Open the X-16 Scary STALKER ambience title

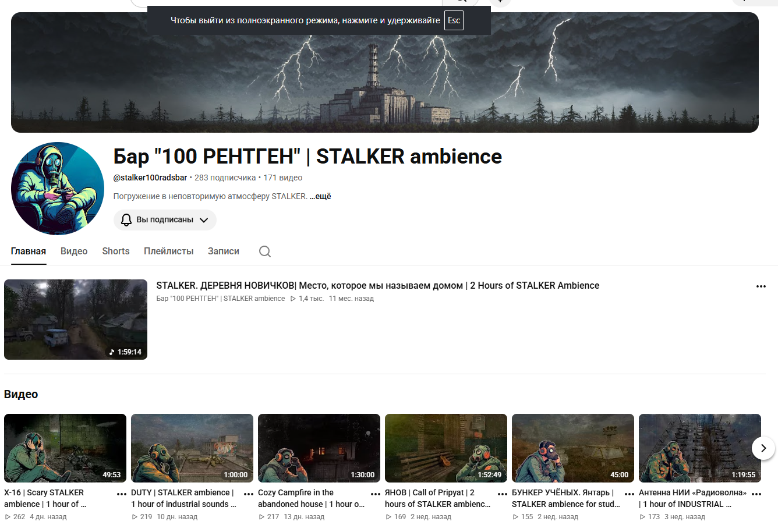45,498
